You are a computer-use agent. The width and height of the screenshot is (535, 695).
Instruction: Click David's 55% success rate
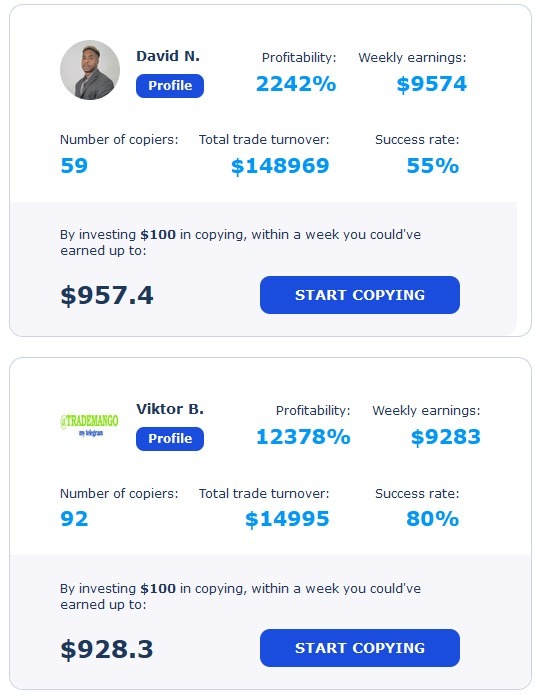(x=433, y=166)
